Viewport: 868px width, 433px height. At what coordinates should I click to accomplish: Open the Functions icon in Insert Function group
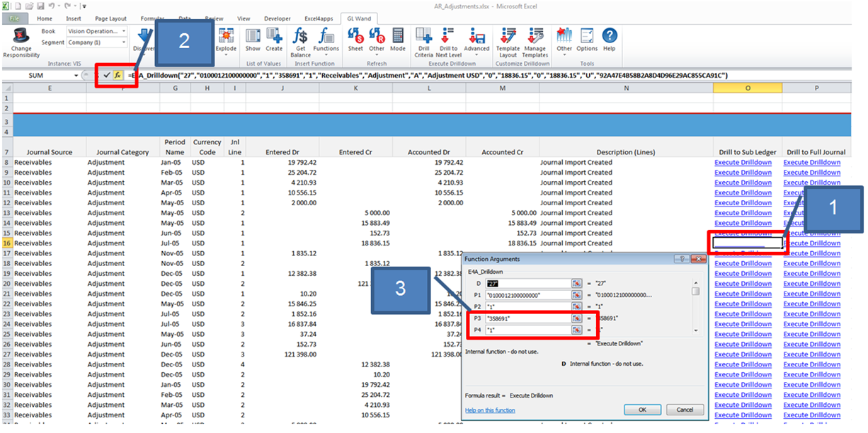click(x=326, y=35)
